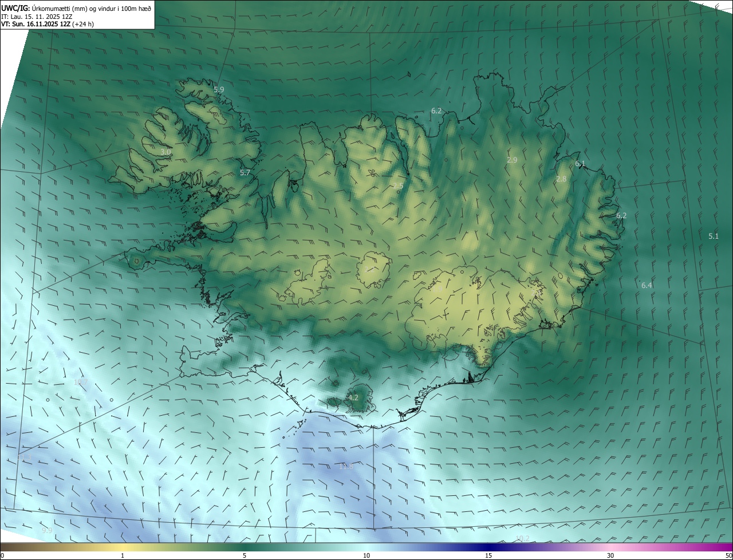This screenshot has width=733, height=560.
Task: Click the 5.9 value label on the map
Action: tap(219, 89)
